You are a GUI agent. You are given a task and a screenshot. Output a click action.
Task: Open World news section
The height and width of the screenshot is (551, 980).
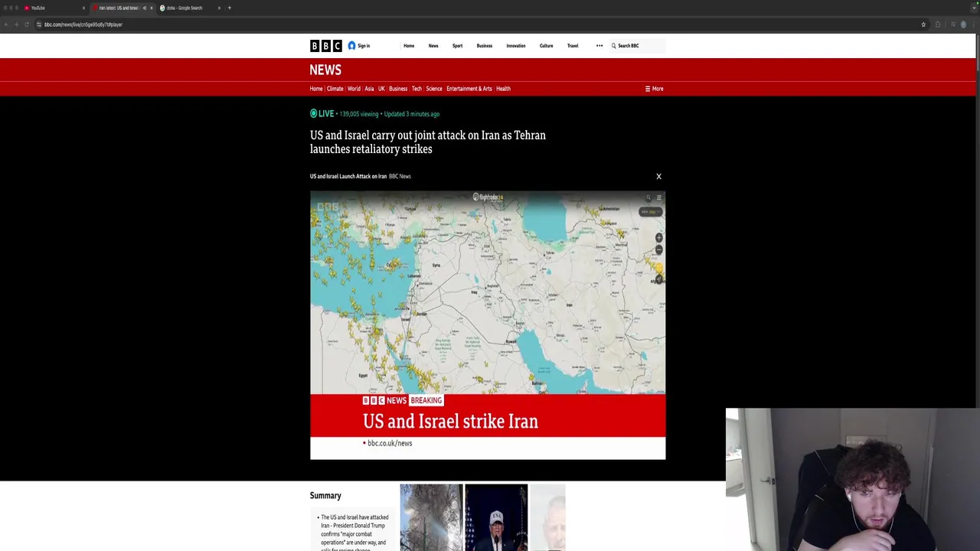tap(354, 89)
